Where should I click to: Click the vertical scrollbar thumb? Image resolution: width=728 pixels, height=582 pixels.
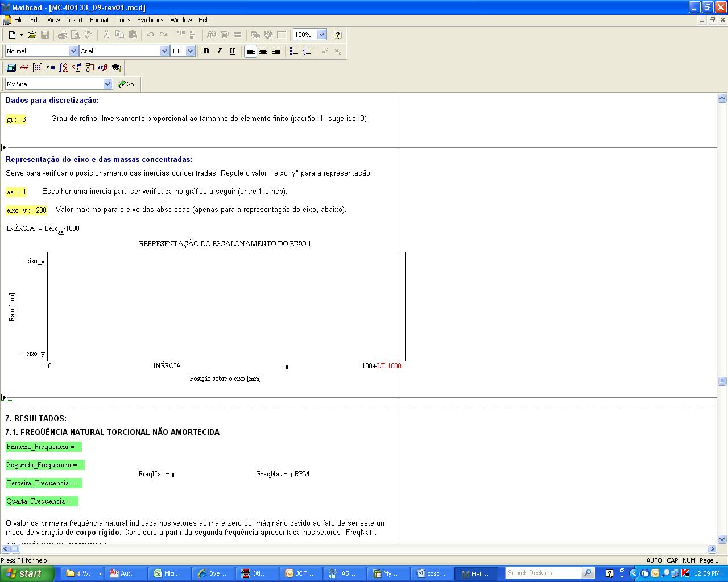(722, 381)
